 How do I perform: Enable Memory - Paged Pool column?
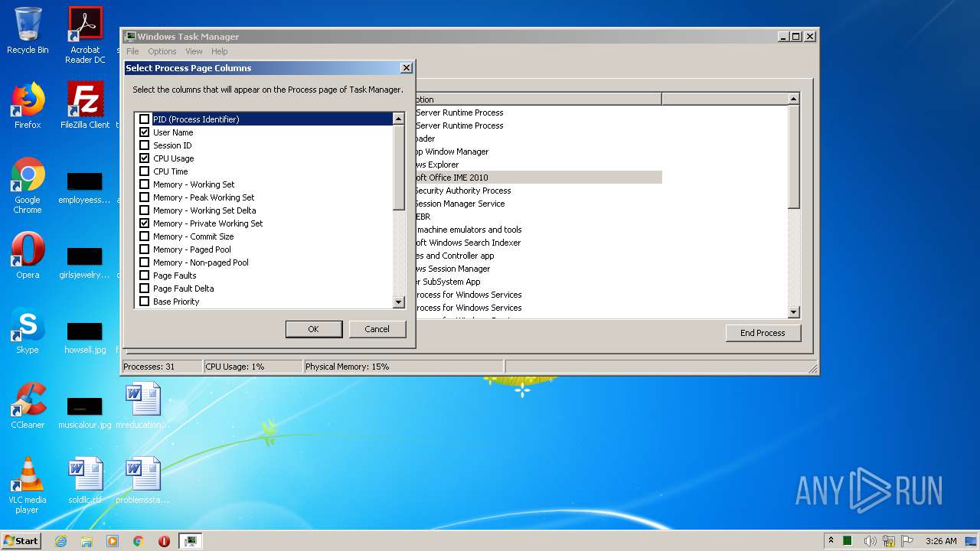[x=144, y=249]
